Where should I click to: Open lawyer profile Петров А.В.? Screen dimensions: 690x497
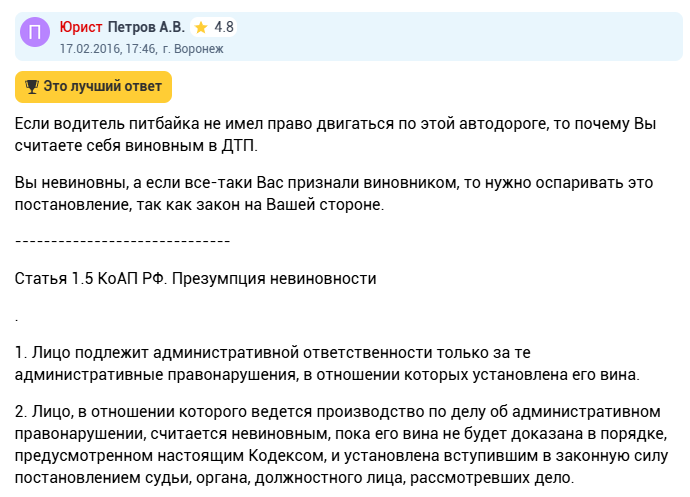(146, 27)
